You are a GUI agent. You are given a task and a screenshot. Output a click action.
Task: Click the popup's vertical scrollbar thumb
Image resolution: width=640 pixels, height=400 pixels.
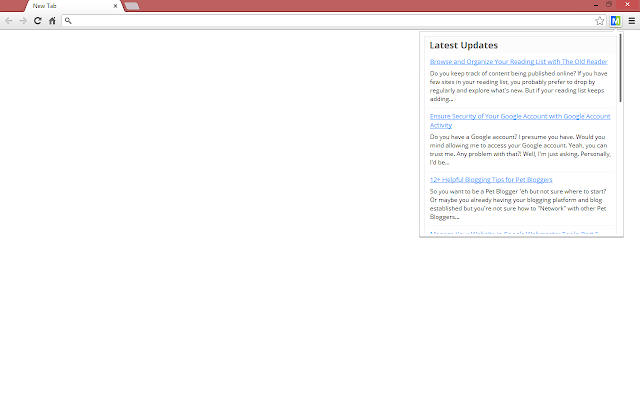(x=620, y=67)
